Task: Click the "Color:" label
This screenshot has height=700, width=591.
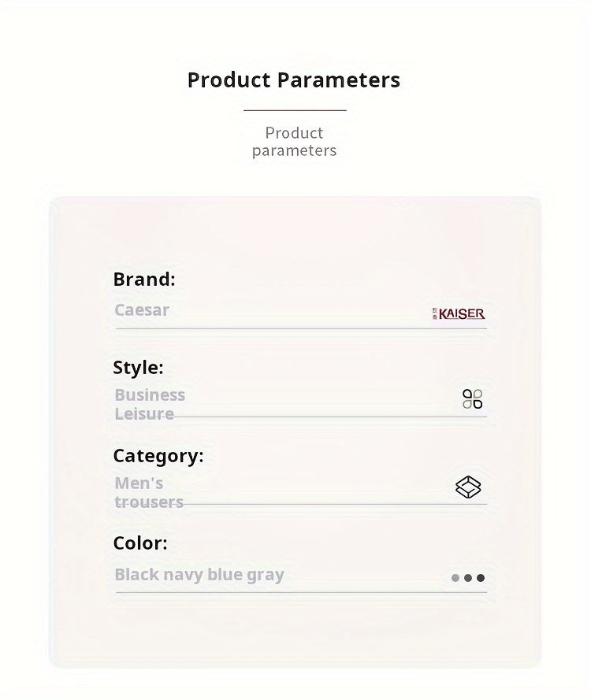Action: 140,543
